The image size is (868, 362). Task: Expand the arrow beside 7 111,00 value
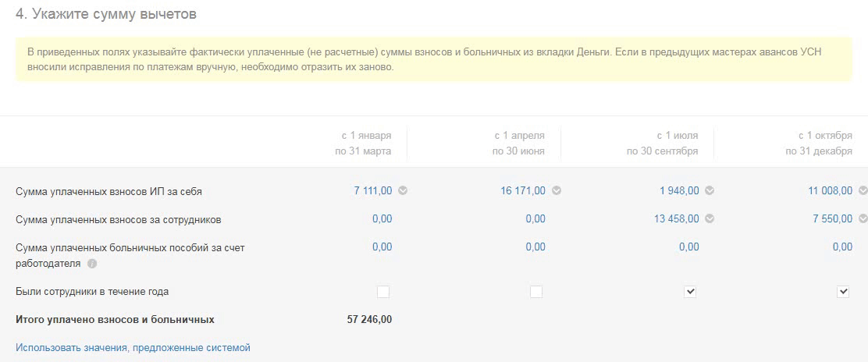(403, 190)
